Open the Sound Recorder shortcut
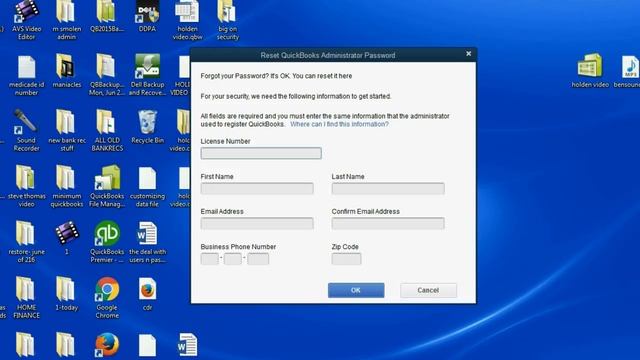 tap(27, 131)
